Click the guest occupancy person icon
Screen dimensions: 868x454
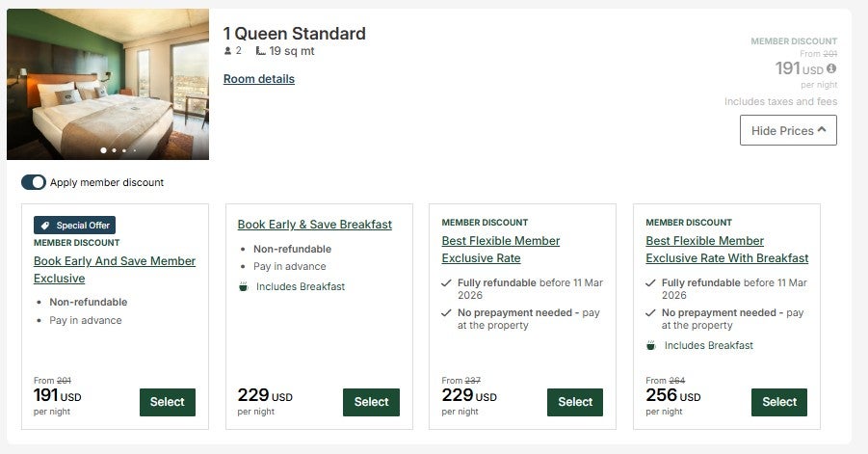click(x=228, y=51)
